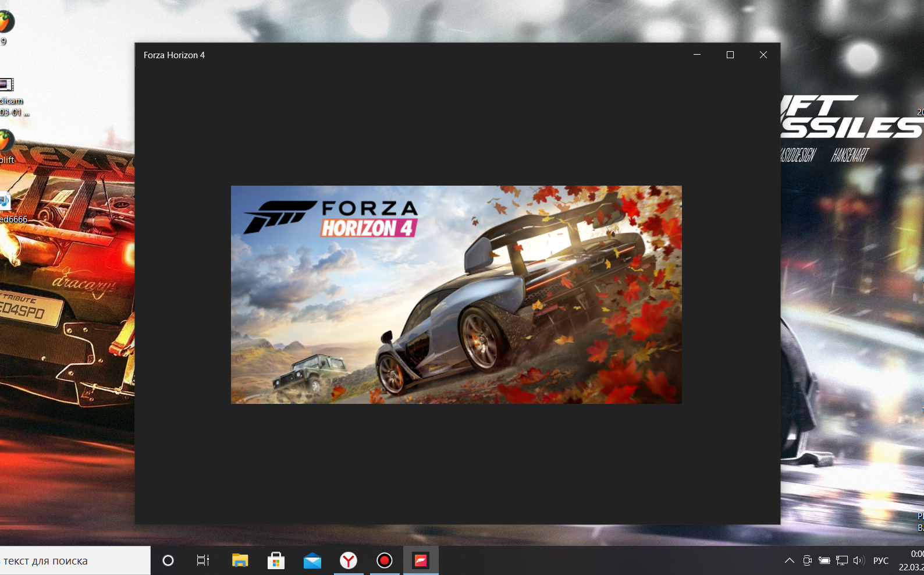Close the Forza Horizon 4 window
924x575 pixels.
click(x=763, y=55)
